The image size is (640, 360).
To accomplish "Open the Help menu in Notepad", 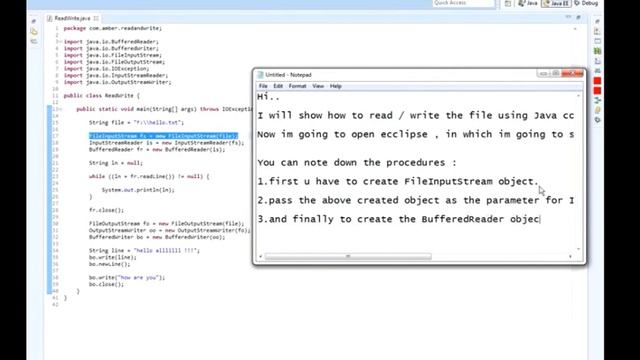I will click(336, 86).
